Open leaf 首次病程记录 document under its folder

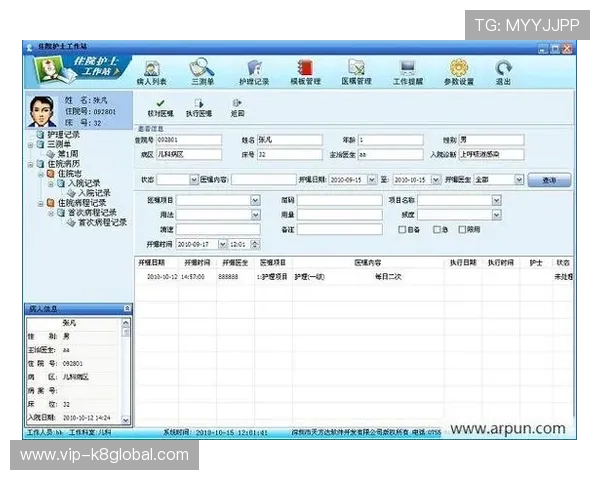[x=102, y=222]
